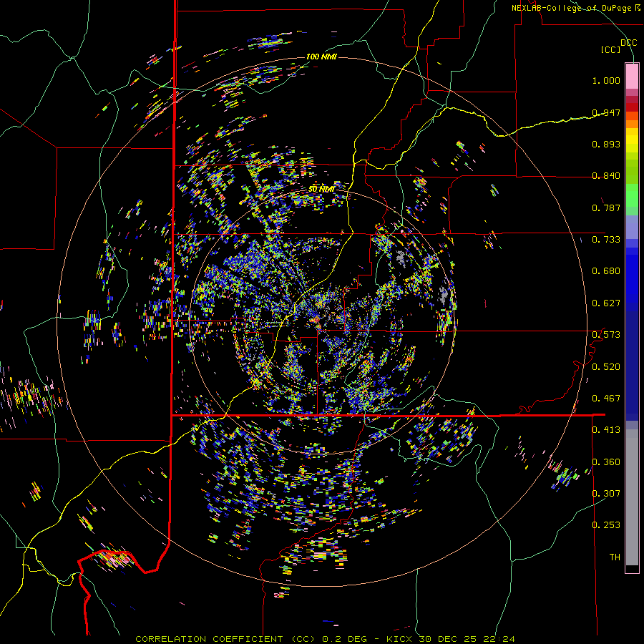This screenshot has height=644, width=644.
Task: Click the DCC label above the color scale
Action: click(x=628, y=43)
